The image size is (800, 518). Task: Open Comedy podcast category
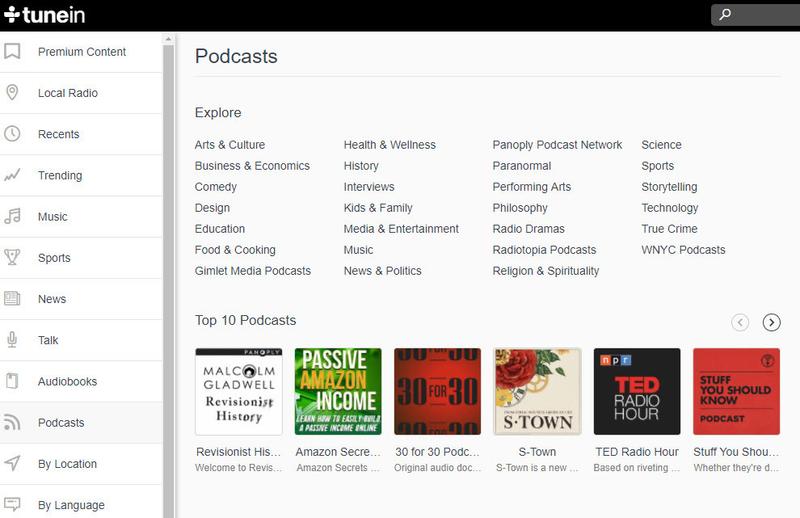tap(215, 187)
